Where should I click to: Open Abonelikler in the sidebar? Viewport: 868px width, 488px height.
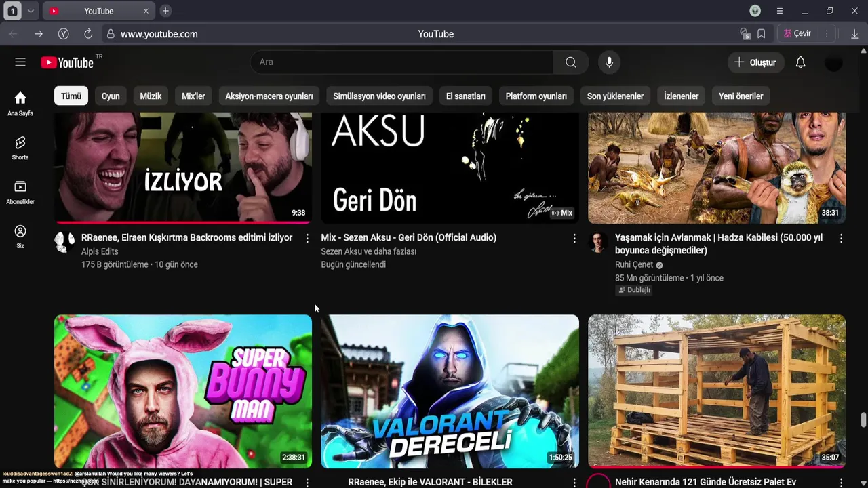point(20,192)
